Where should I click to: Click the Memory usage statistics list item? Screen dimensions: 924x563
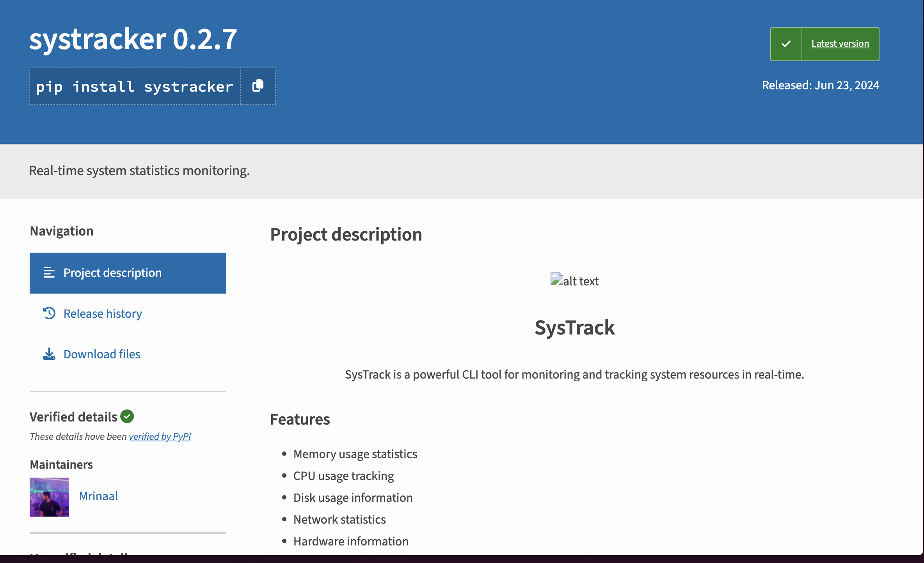pyautogui.click(x=355, y=454)
